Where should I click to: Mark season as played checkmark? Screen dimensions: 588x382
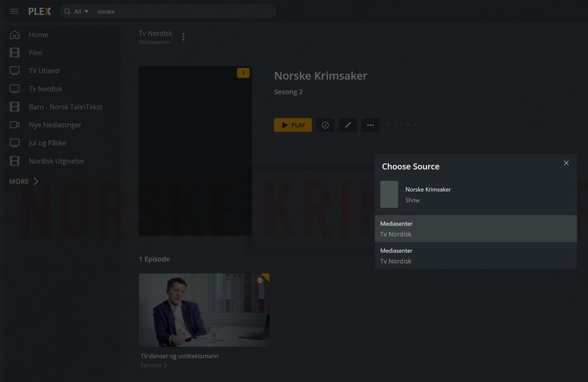pos(325,125)
